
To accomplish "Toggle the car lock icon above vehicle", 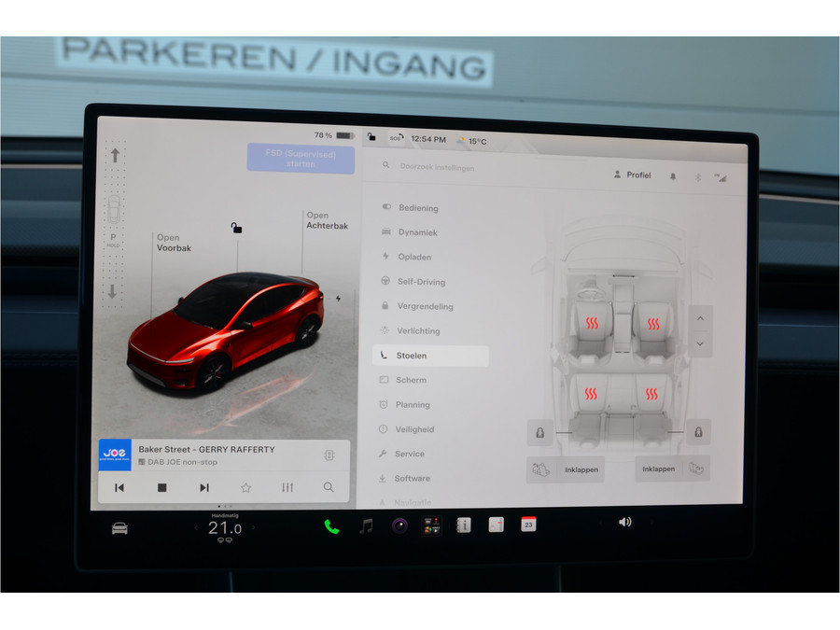I will tap(236, 228).
